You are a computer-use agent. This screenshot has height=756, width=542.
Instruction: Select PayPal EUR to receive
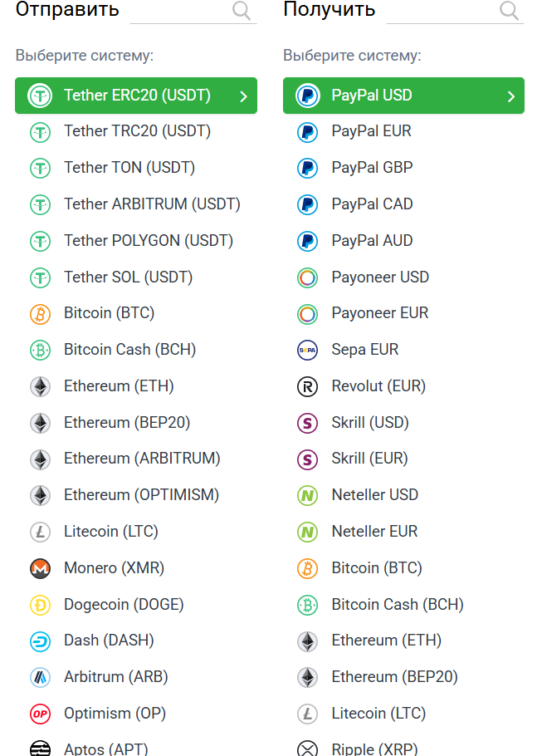pos(371,131)
